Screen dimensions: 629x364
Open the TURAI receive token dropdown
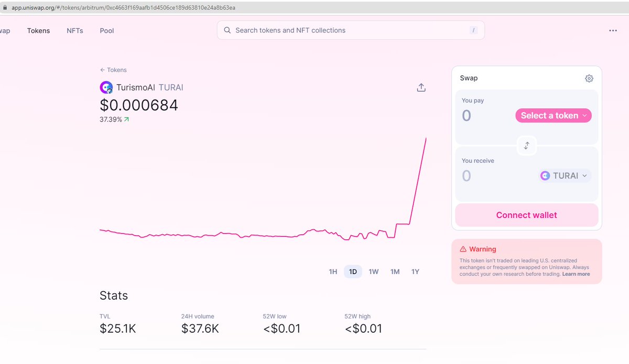(565, 176)
